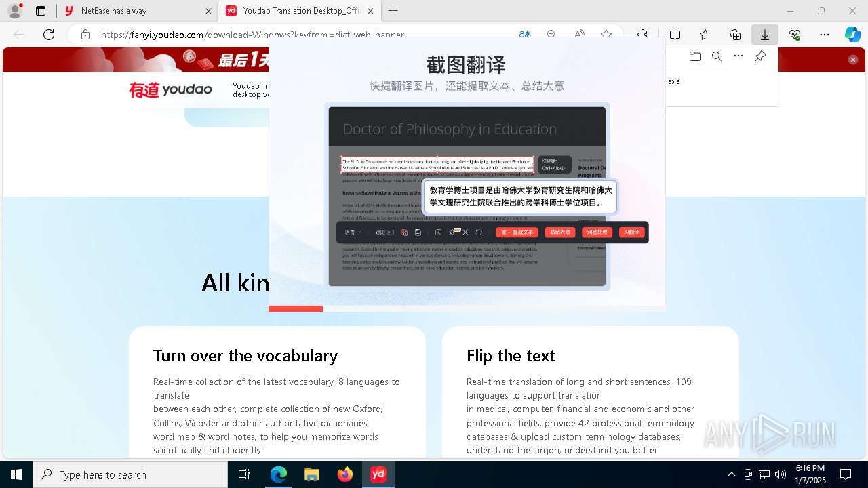This screenshot has width=868, height=488.
Task: Search downloads in the Downloads panel
Action: 717,56
